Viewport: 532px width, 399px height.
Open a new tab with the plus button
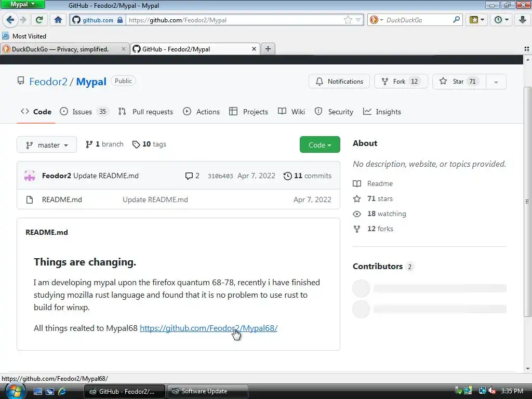[268, 49]
